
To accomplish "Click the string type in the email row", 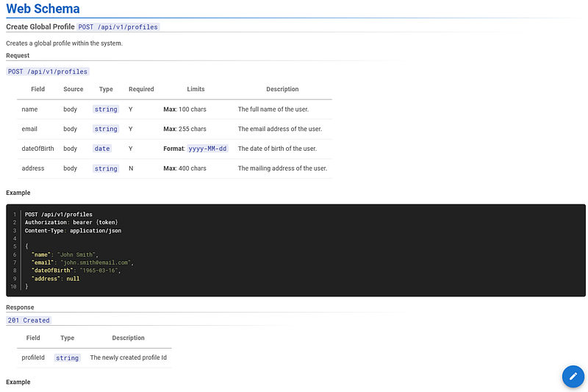I will coord(106,129).
